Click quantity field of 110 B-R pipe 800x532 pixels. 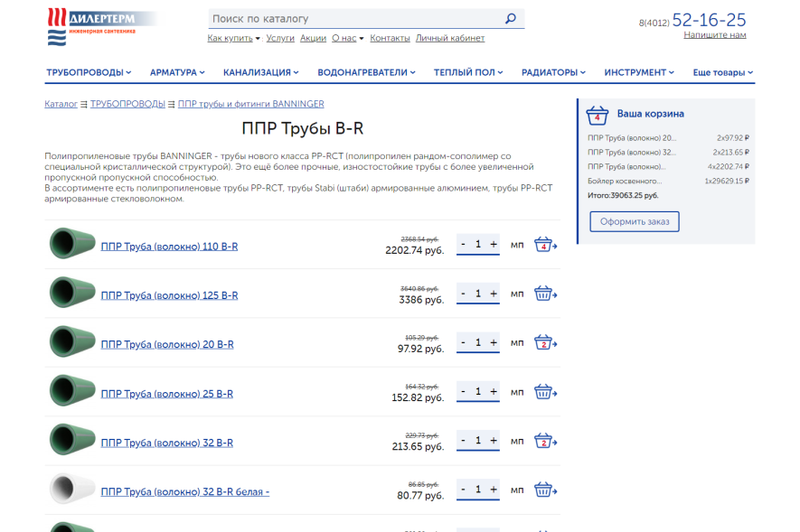pyautogui.click(x=478, y=244)
